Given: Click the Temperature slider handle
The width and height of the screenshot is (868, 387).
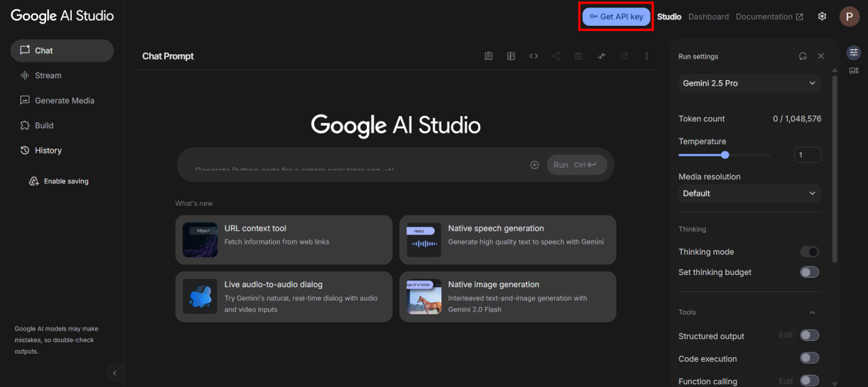Looking at the screenshot, I should click(725, 155).
